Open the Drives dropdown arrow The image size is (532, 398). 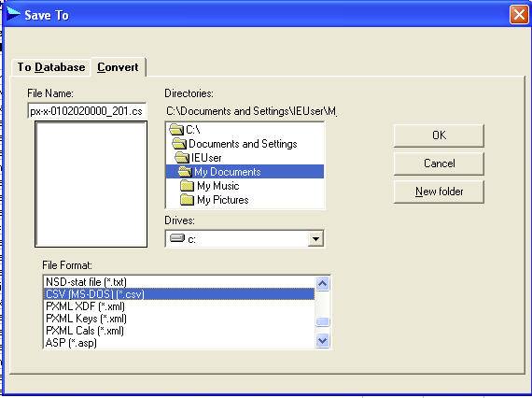315,239
